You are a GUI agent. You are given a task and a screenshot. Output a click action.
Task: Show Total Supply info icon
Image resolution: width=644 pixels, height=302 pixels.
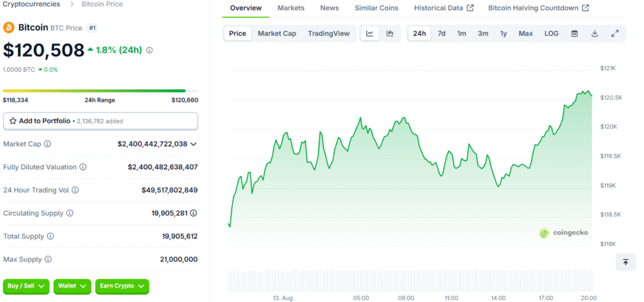point(50,237)
